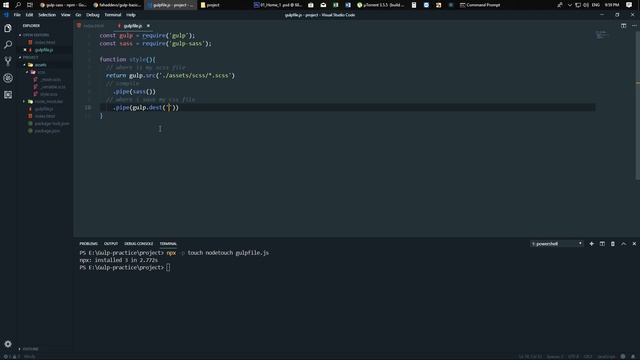The height and width of the screenshot is (360, 640).
Task: Open Task View on the taskbar
Action: click(x=30, y=5)
